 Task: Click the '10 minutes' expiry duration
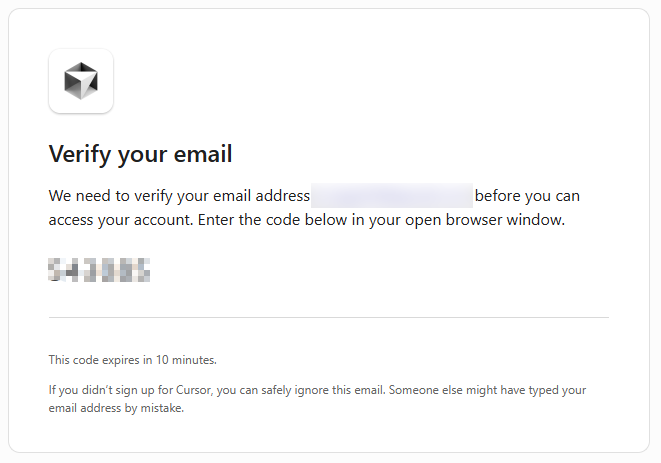pos(185,360)
